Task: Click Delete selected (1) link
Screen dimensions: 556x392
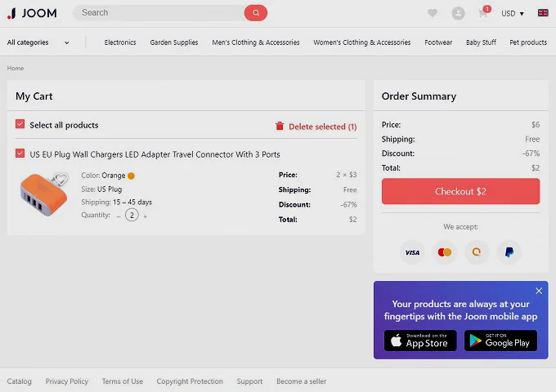Action: click(316, 127)
